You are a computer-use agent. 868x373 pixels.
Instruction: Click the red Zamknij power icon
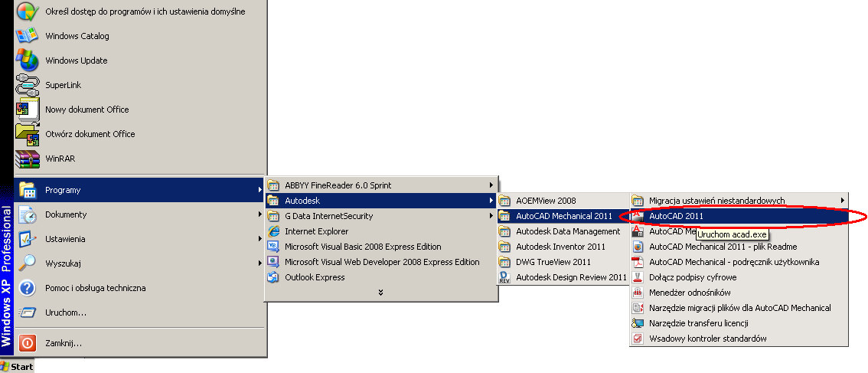click(x=27, y=343)
